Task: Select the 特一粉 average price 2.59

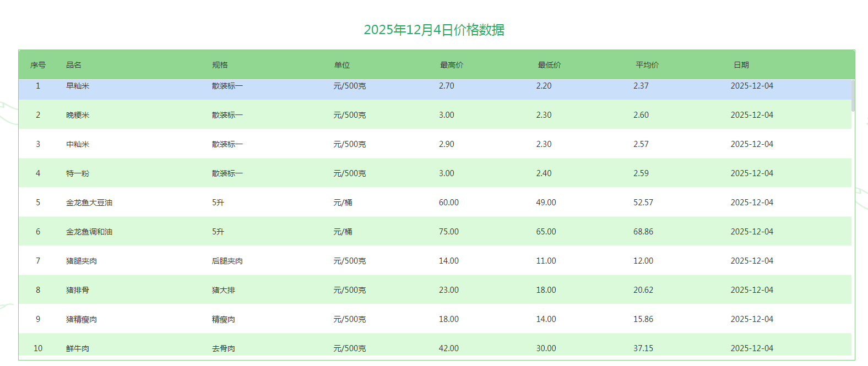Action: point(641,173)
